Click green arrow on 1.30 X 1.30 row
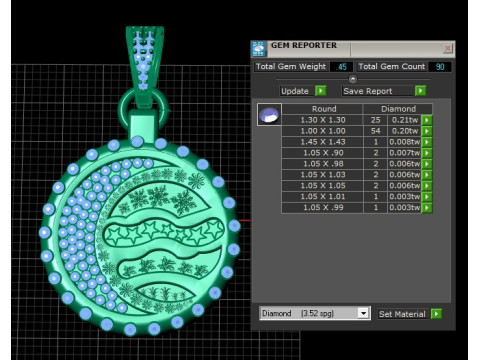Image resolution: width=480 pixels, height=360 pixels. 427,120
